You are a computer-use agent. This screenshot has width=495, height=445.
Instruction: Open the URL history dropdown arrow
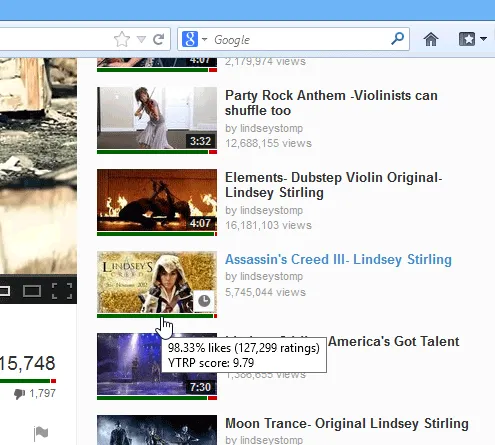pyautogui.click(x=142, y=40)
